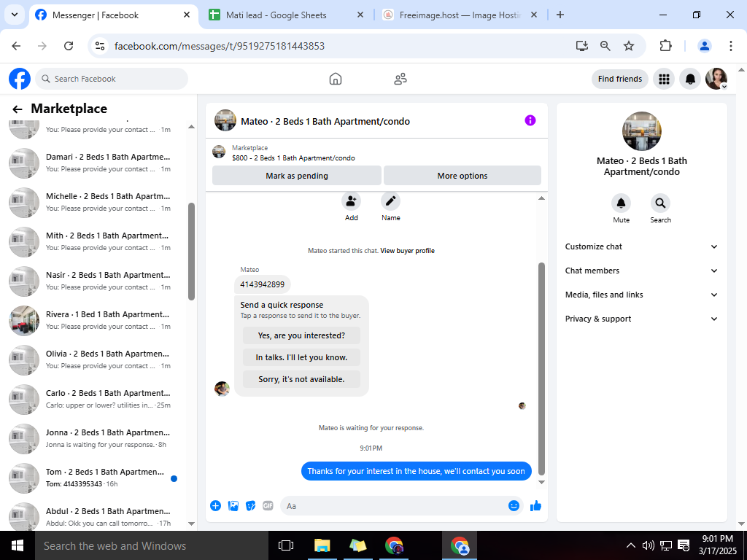Open the purple conversation information icon
Image resolution: width=747 pixels, height=560 pixels.
530,120
